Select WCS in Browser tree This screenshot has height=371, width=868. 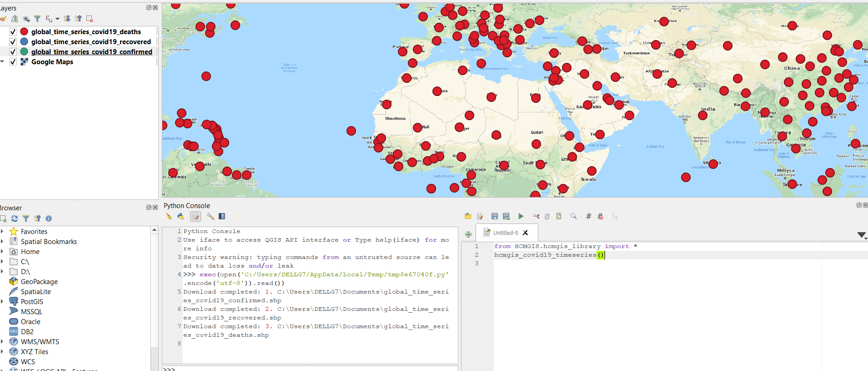coord(28,362)
